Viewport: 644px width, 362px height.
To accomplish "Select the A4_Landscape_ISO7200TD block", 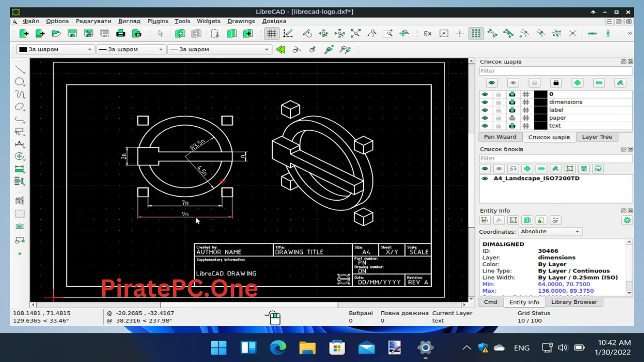I will coord(536,178).
